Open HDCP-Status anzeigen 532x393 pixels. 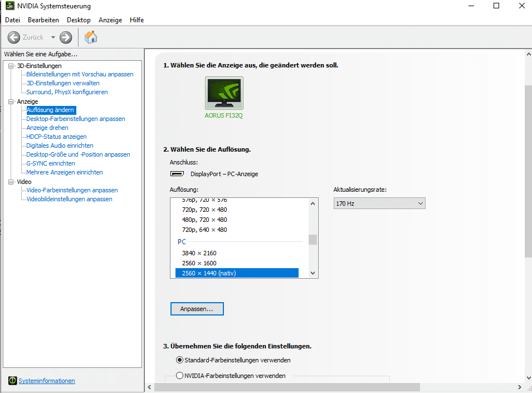coord(56,137)
